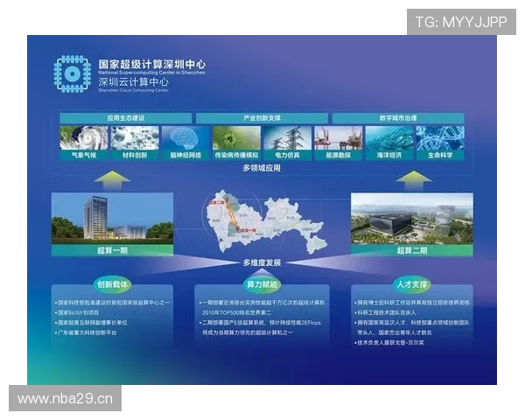Screen dimensions: 525x420
Task: Select the 一期部署亚洲首台 bullet line
Action: (262, 303)
